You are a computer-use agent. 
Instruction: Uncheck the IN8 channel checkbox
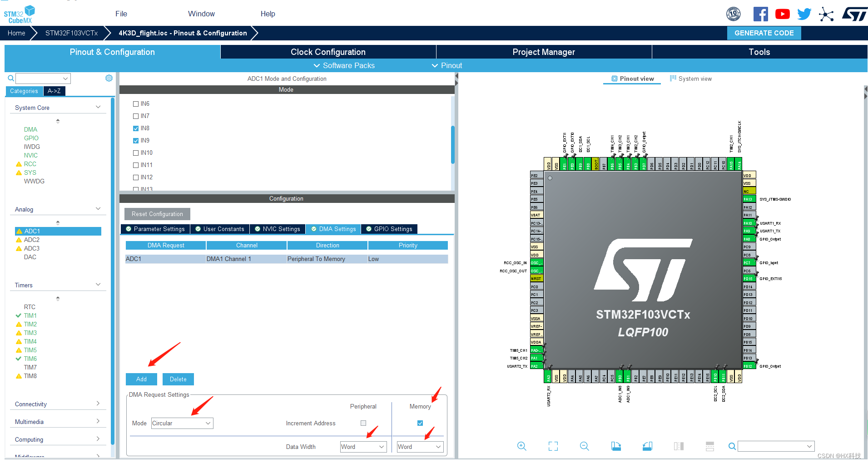136,128
